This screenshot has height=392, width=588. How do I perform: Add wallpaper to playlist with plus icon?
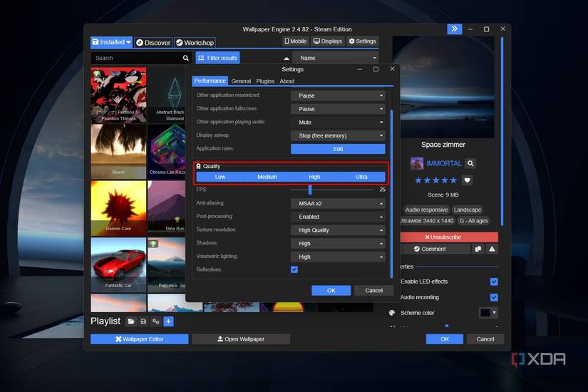[x=168, y=321]
